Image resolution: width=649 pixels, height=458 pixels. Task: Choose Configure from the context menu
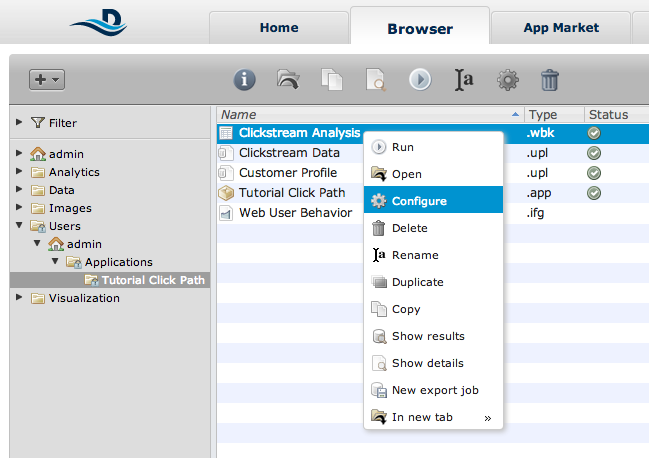pyautogui.click(x=433, y=201)
